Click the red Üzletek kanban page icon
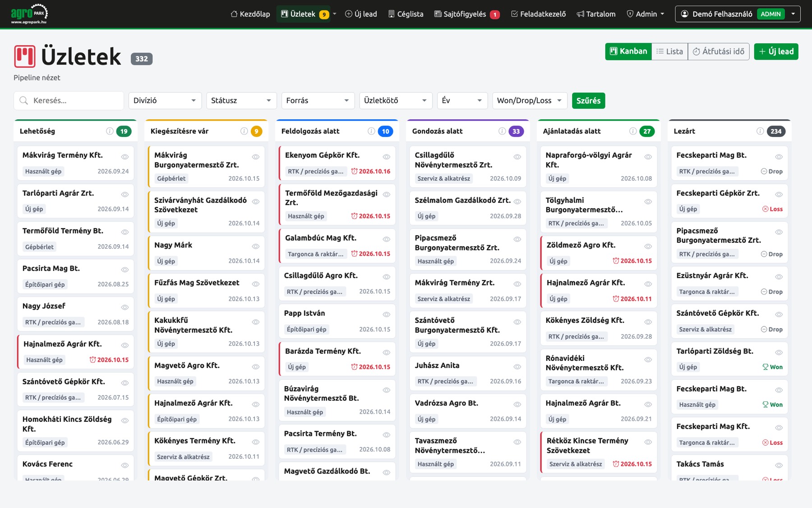Viewport: 812px width, 508px height. click(x=24, y=56)
